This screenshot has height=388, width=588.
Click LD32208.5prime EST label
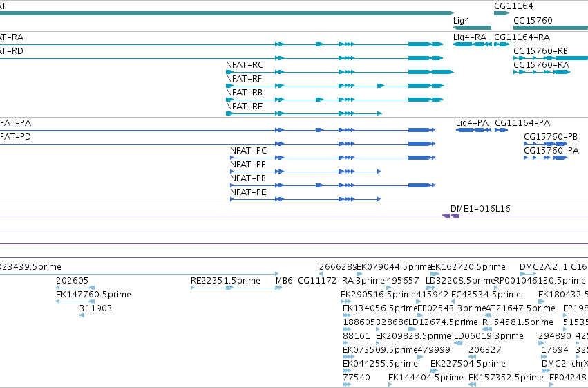click(x=460, y=281)
